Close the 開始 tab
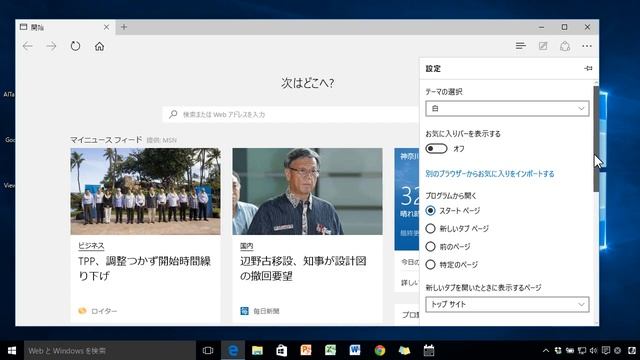 [106, 27]
